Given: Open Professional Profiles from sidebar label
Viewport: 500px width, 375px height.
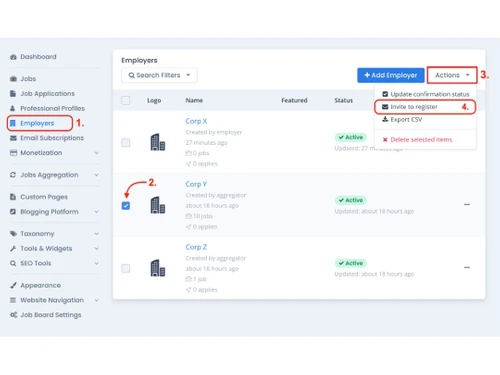Looking at the screenshot, I should 52,108.
